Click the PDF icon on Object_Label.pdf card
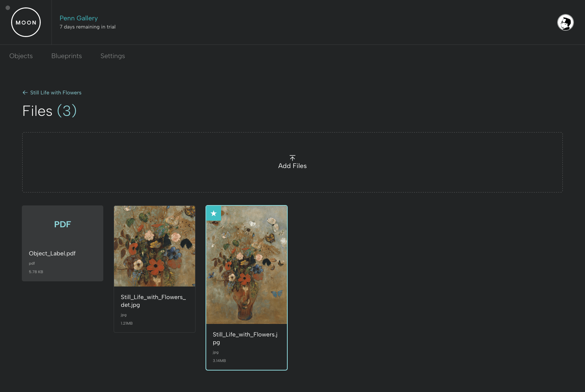The width and height of the screenshot is (585, 392). (x=63, y=224)
